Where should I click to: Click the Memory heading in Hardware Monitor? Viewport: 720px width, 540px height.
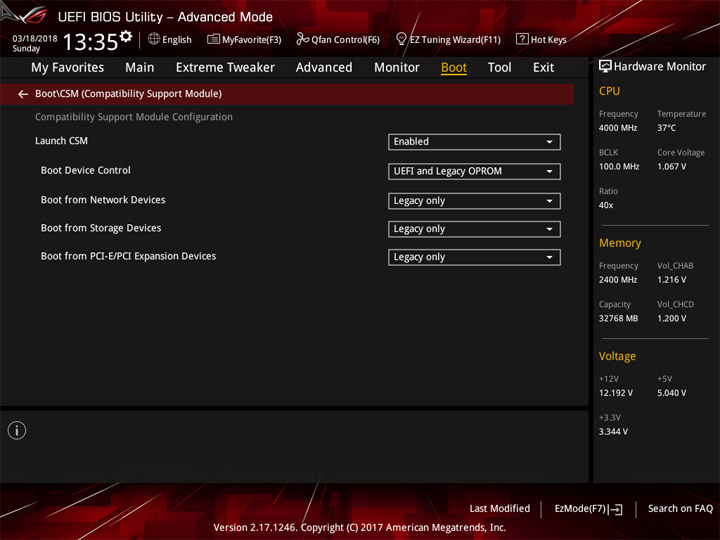[x=620, y=243]
